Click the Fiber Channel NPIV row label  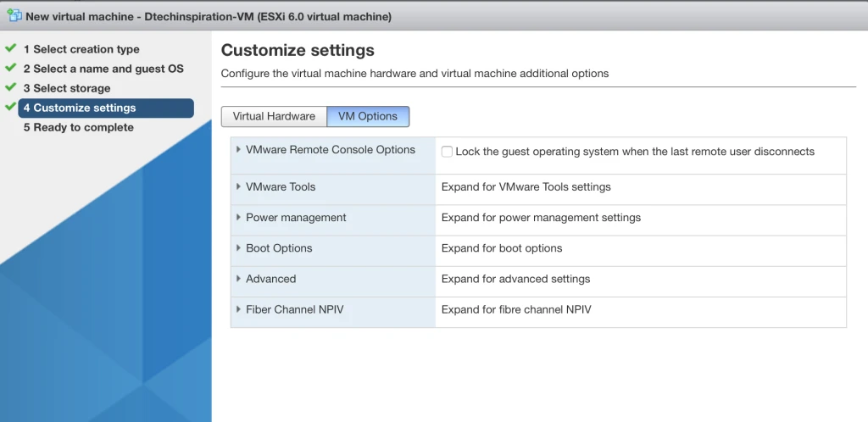294,309
